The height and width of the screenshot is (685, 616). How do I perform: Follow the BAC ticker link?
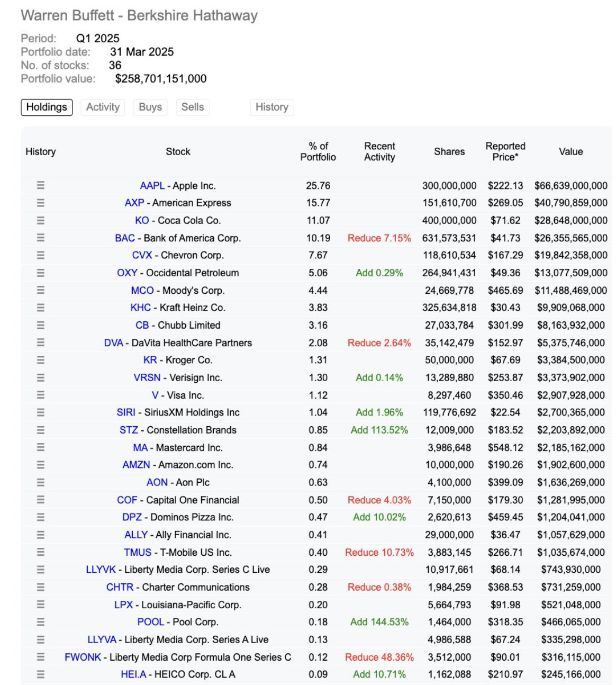pos(125,238)
